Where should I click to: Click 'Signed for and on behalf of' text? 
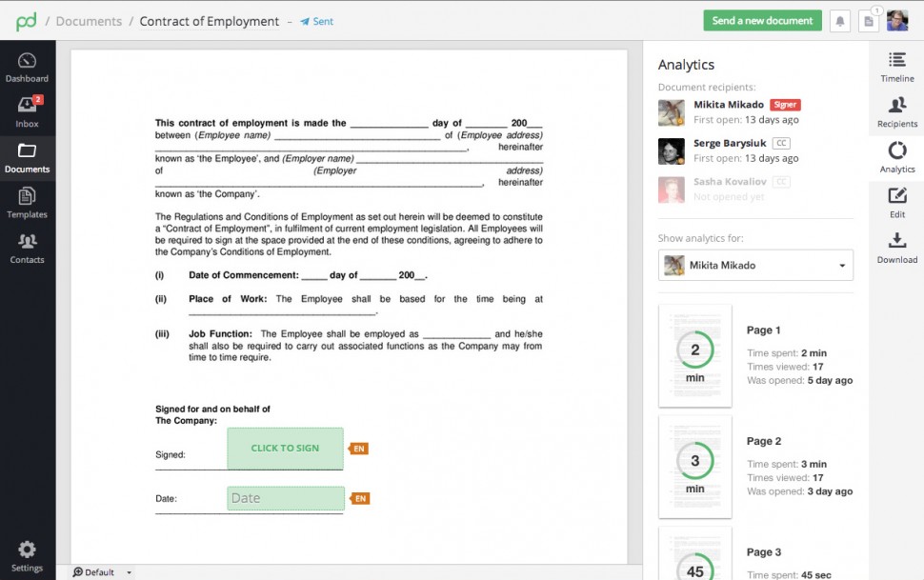(x=212, y=410)
